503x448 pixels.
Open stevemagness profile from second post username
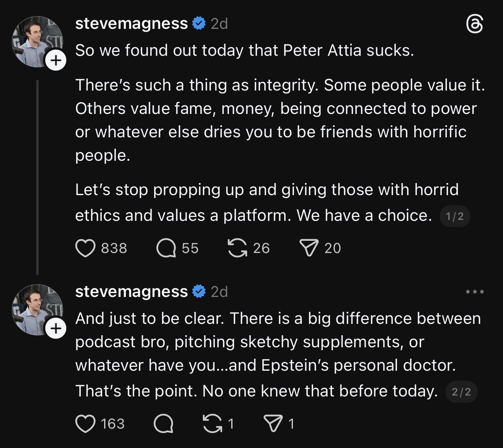click(131, 292)
